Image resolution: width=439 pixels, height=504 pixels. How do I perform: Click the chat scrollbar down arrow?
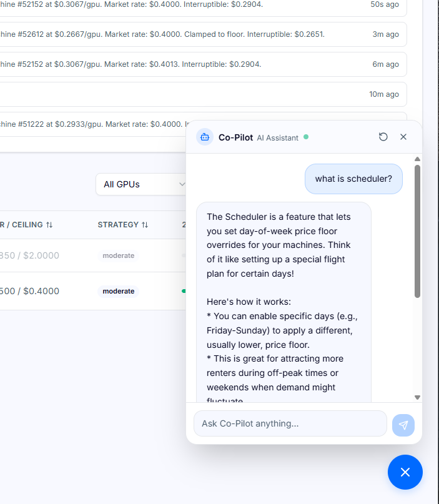[418, 397]
